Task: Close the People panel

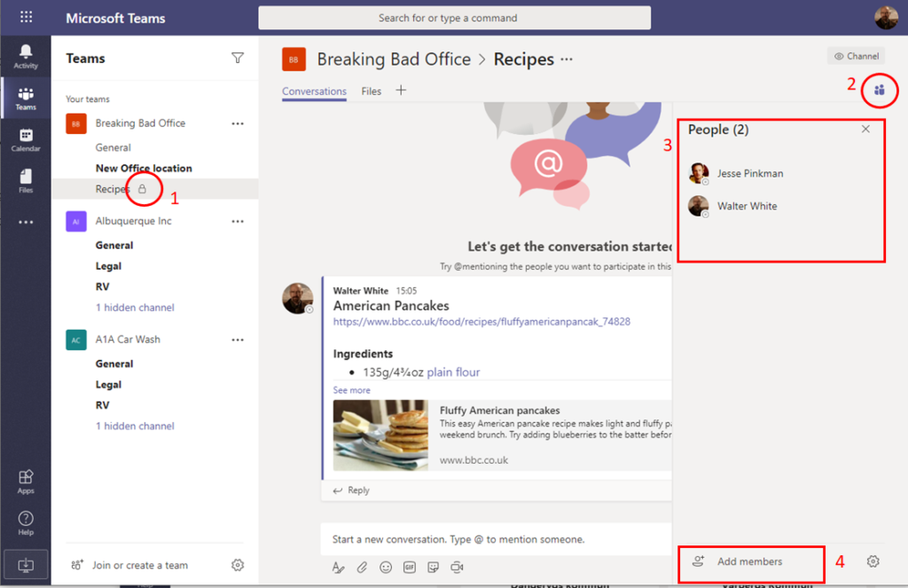Action: click(865, 129)
